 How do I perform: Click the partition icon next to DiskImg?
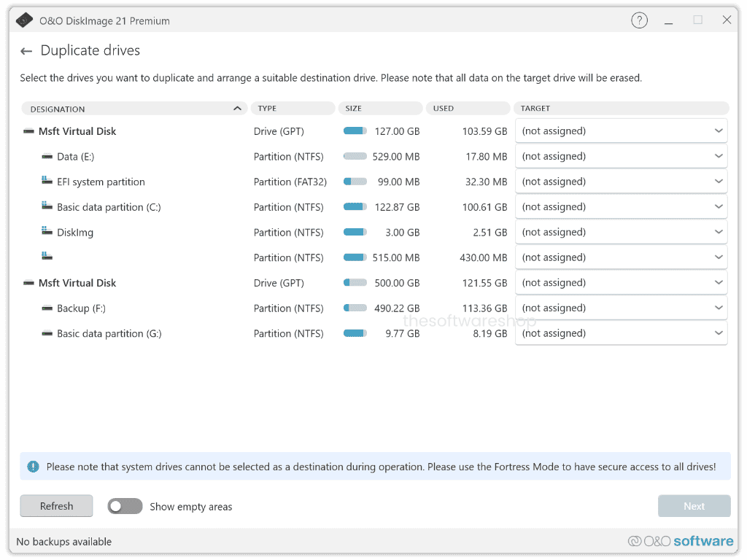tap(47, 231)
